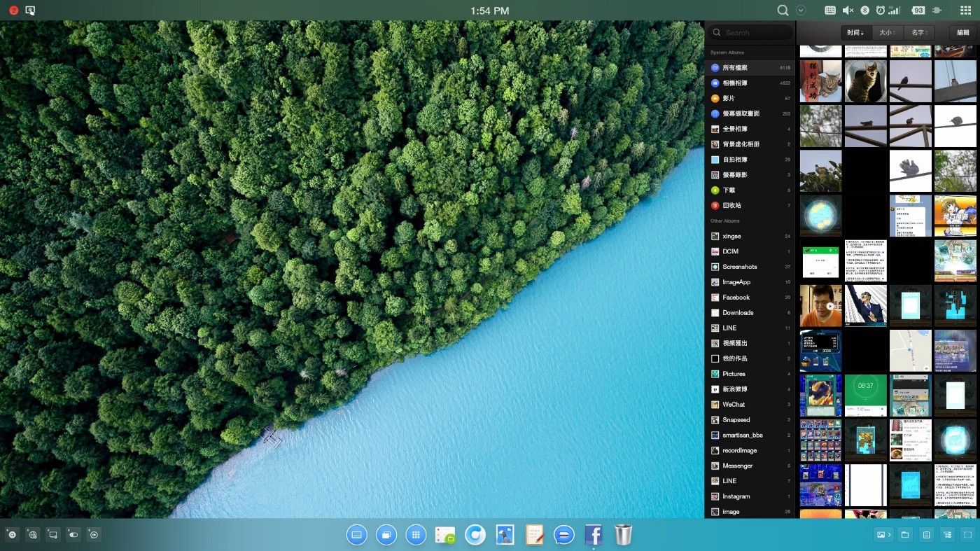980x551 pixels.
Task: Open the Screenshots album in sidebar
Action: (739, 267)
